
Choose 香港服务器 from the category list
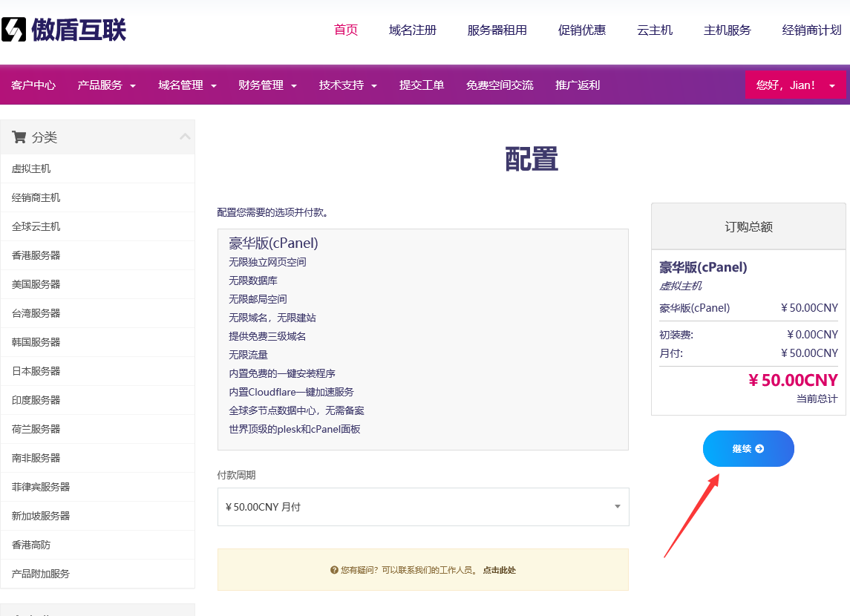[36, 255]
